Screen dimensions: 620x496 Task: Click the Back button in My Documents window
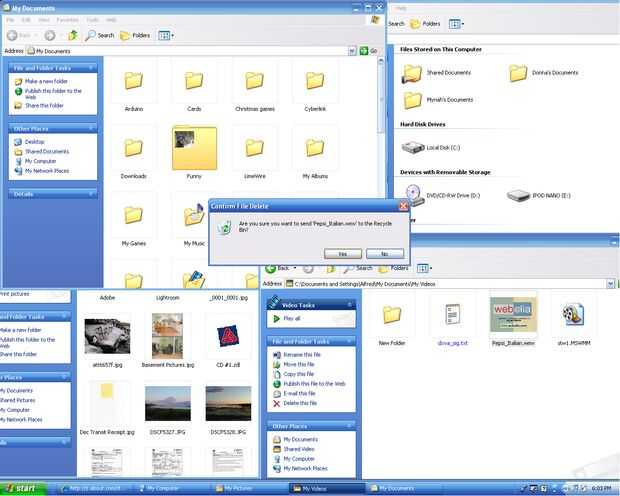[19, 36]
